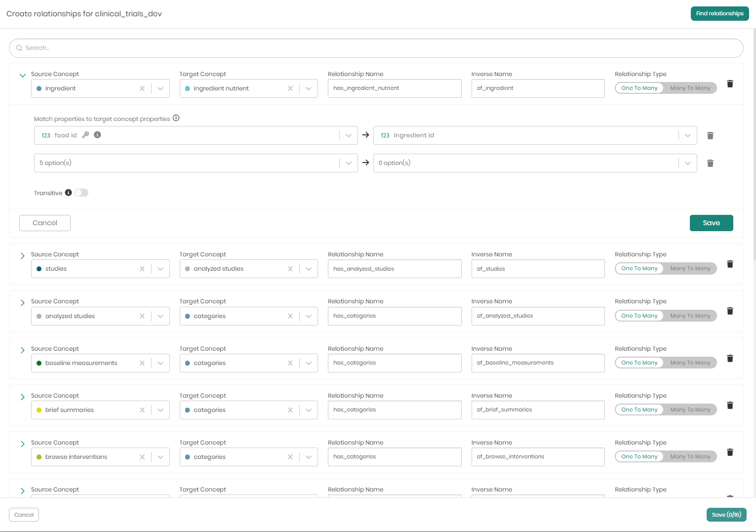This screenshot has width=756, height=532.
Task: Clear the studies source concept
Action: (142, 269)
